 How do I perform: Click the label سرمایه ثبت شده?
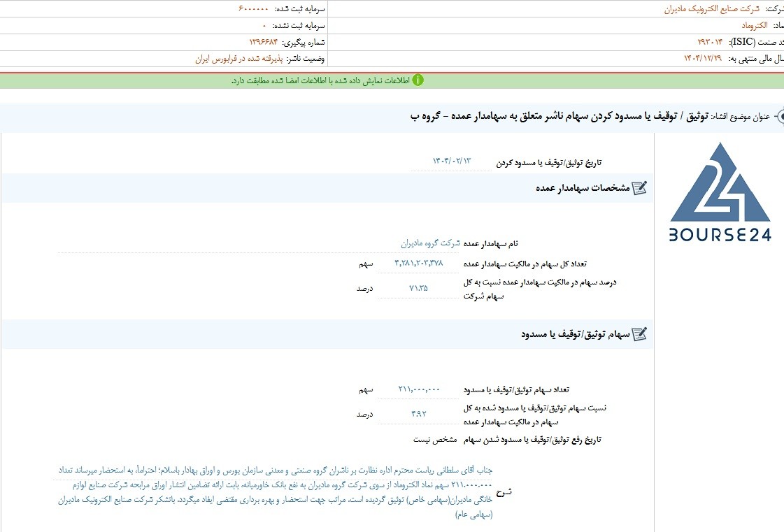pos(300,9)
